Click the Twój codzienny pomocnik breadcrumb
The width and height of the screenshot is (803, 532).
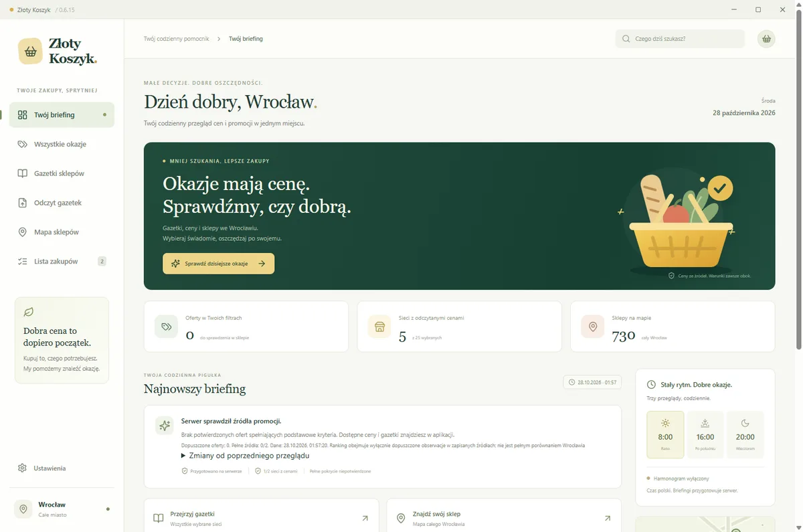pyautogui.click(x=177, y=39)
